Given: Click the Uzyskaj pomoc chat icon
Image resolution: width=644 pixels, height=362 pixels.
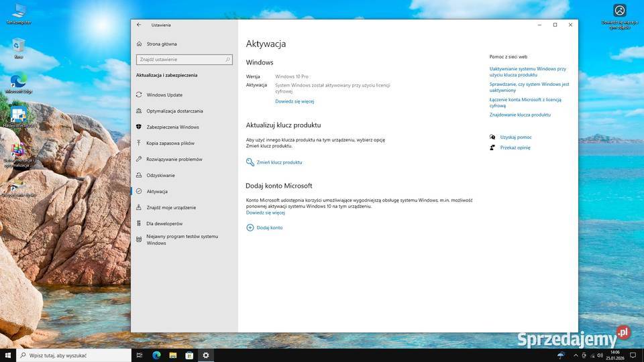Looking at the screenshot, I should tap(492, 137).
